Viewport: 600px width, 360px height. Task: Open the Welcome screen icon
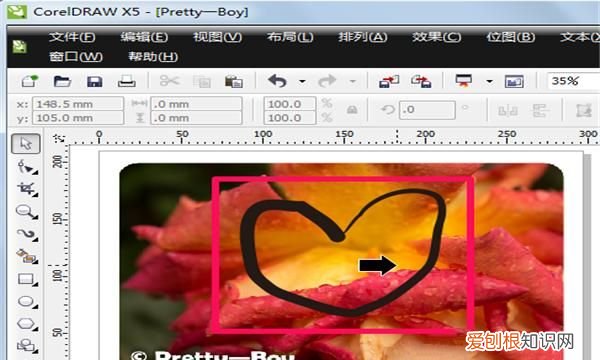coord(514,81)
